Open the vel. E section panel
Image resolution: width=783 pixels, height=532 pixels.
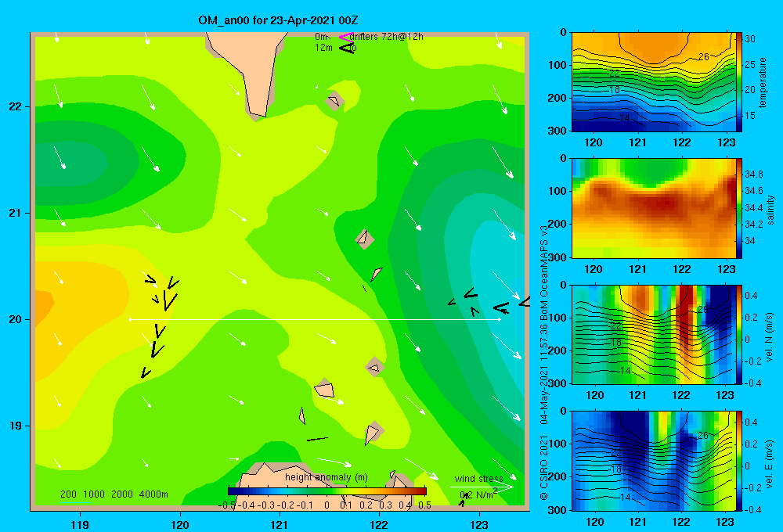[654, 461]
